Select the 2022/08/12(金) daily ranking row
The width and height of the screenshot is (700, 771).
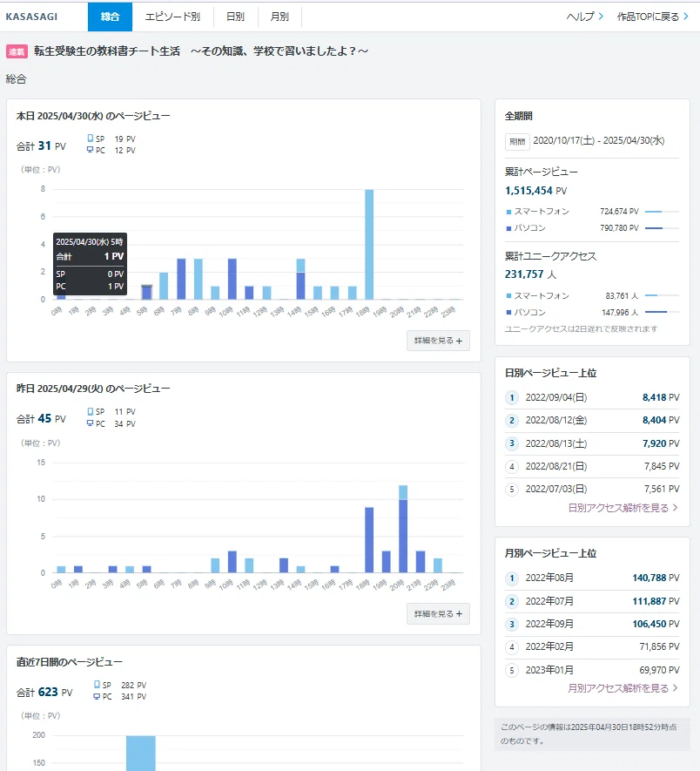click(592, 421)
